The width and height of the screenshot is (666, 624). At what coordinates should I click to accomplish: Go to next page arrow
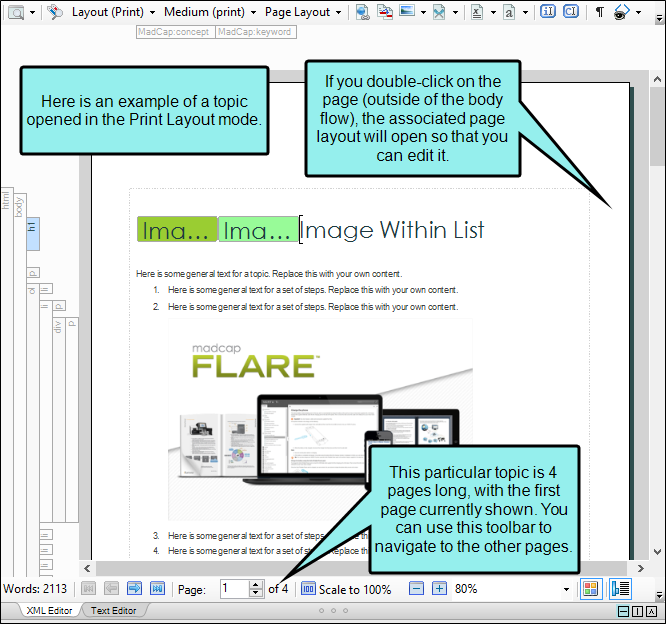coord(134,589)
